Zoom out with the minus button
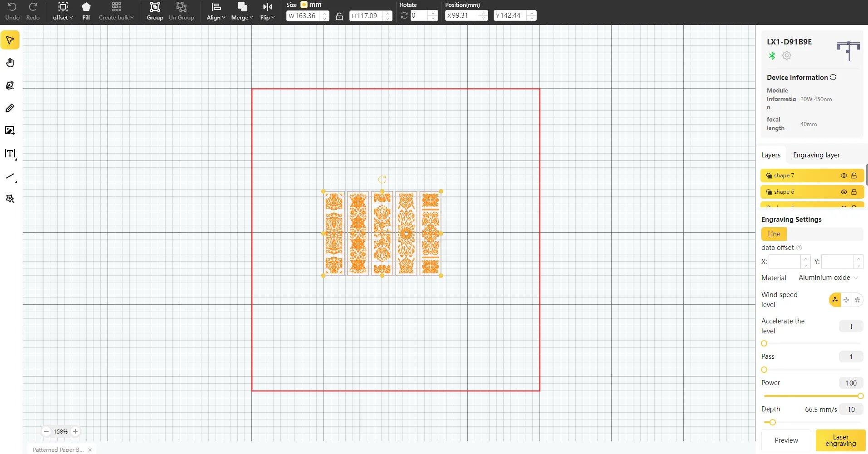 [46, 431]
